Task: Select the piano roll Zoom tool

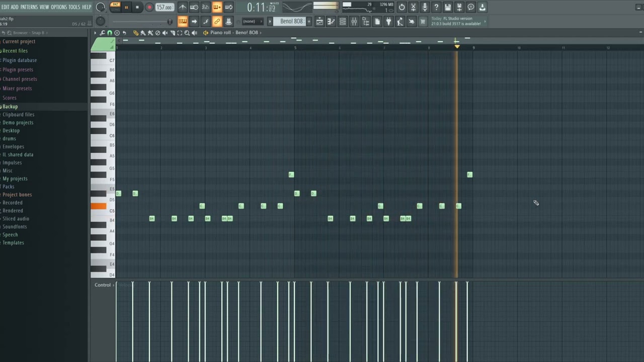Action: [x=187, y=33]
